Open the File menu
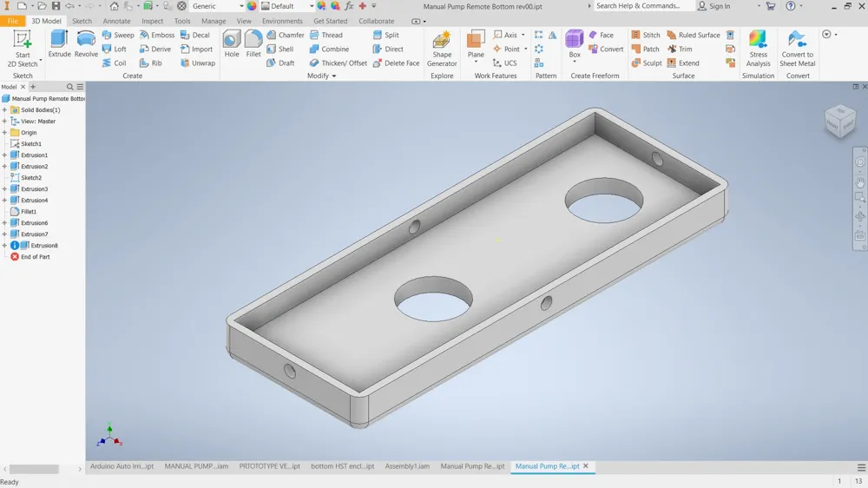The width and height of the screenshot is (868, 488). (12, 21)
